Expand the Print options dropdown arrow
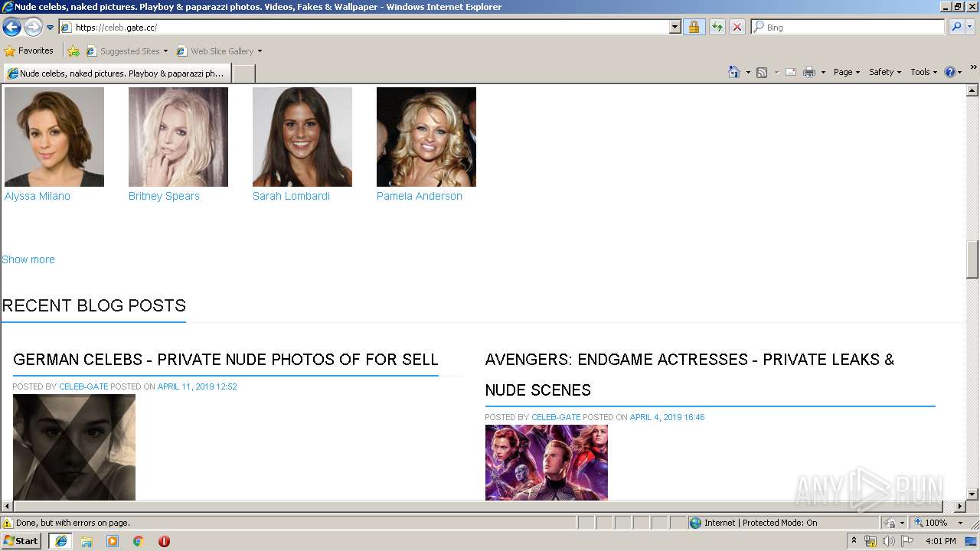Image resolution: width=980 pixels, height=551 pixels. pyautogui.click(x=823, y=72)
